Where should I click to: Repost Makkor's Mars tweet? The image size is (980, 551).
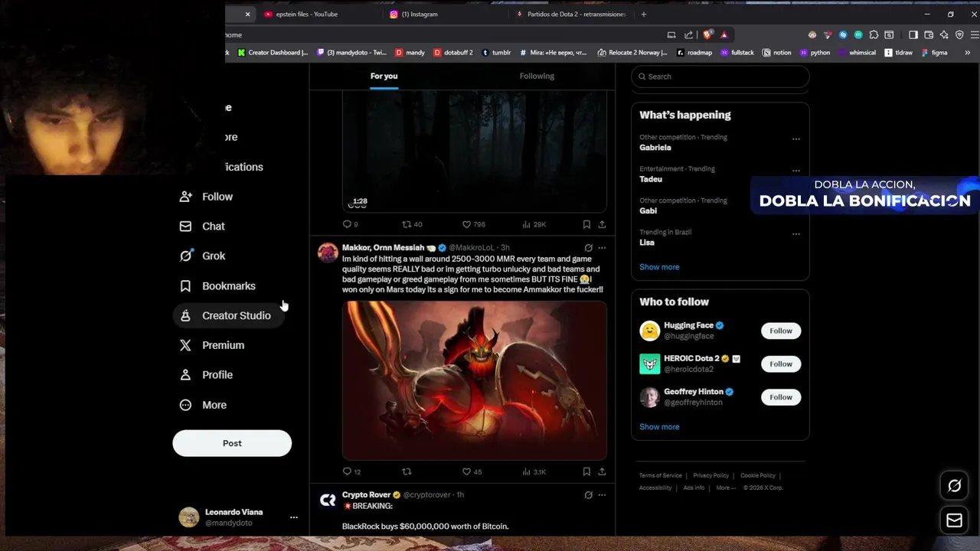(407, 471)
